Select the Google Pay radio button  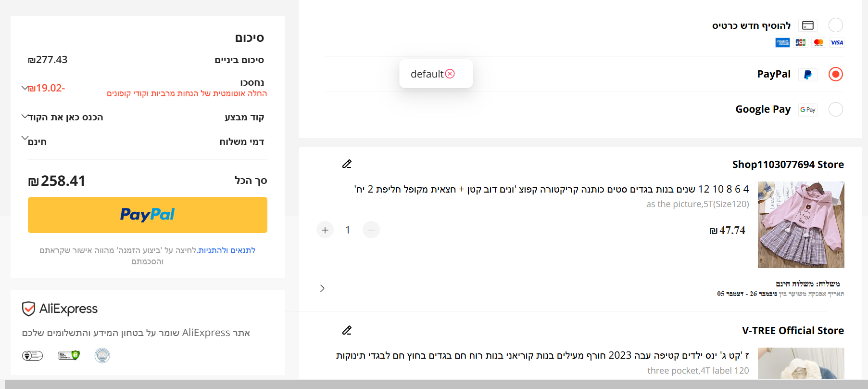pos(836,109)
